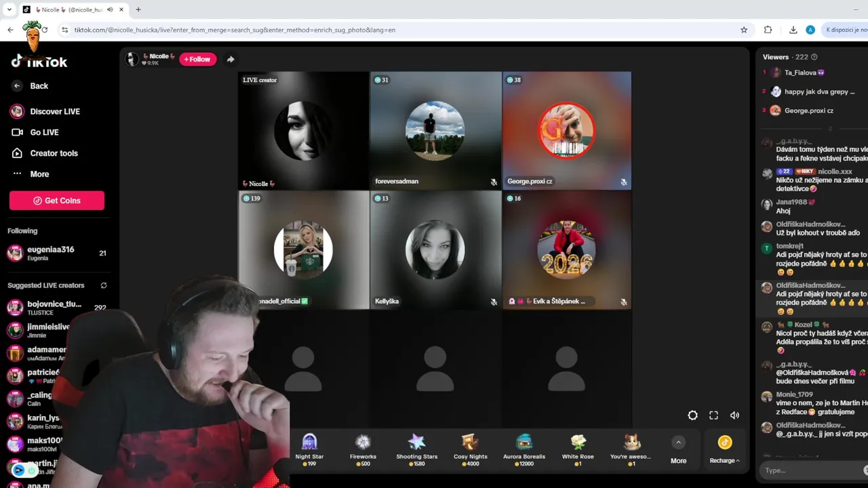Click muted mic icon on Evík tile
The width and height of the screenshot is (868, 488).
pyautogui.click(x=623, y=302)
